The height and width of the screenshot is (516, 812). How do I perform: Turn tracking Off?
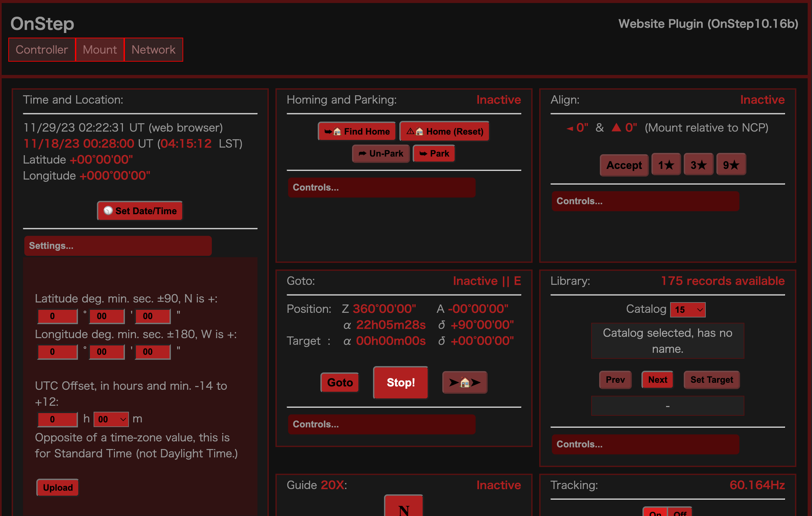(x=680, y=512)
